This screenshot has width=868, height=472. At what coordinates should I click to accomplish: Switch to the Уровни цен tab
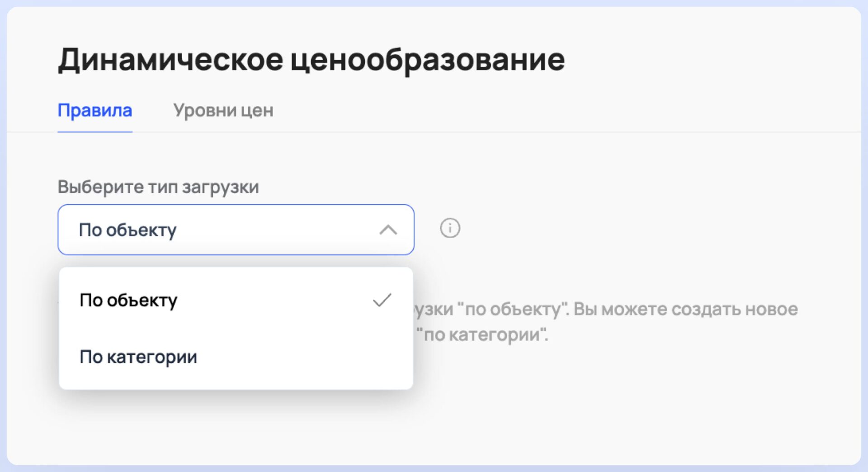point(223,110)
